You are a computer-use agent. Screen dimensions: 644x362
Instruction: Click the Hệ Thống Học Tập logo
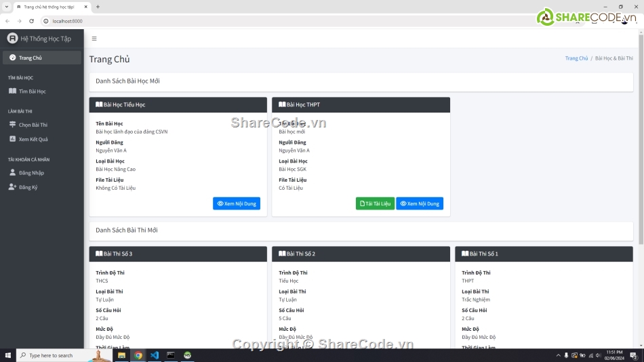(39, 39)
